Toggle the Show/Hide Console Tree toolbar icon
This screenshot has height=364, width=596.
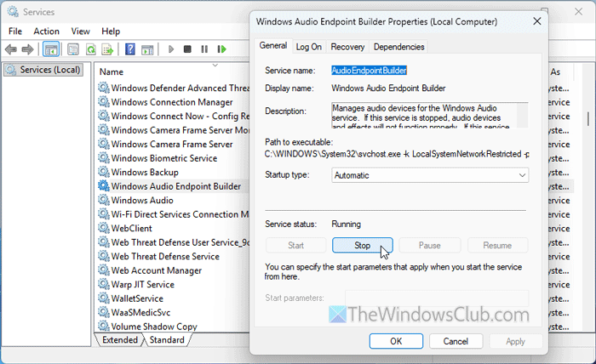[x=51, y=49]
